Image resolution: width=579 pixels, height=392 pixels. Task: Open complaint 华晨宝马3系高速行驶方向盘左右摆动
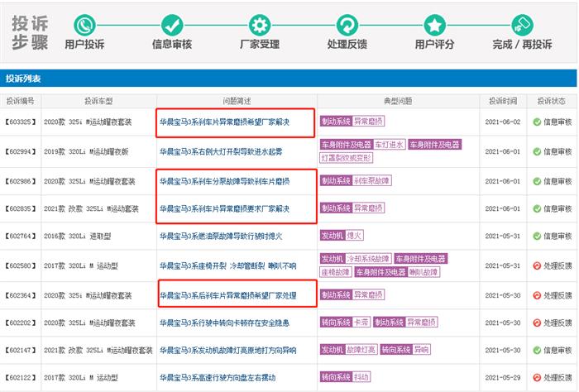tap(218, 377)
